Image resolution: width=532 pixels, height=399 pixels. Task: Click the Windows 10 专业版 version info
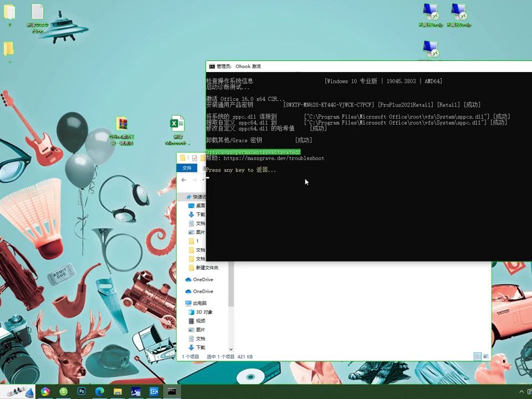[383, 81]
